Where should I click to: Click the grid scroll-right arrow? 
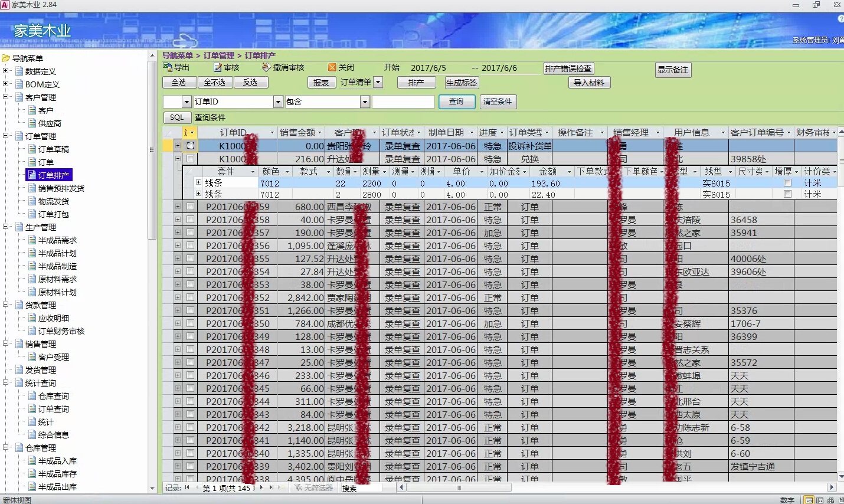coord(832,488)
